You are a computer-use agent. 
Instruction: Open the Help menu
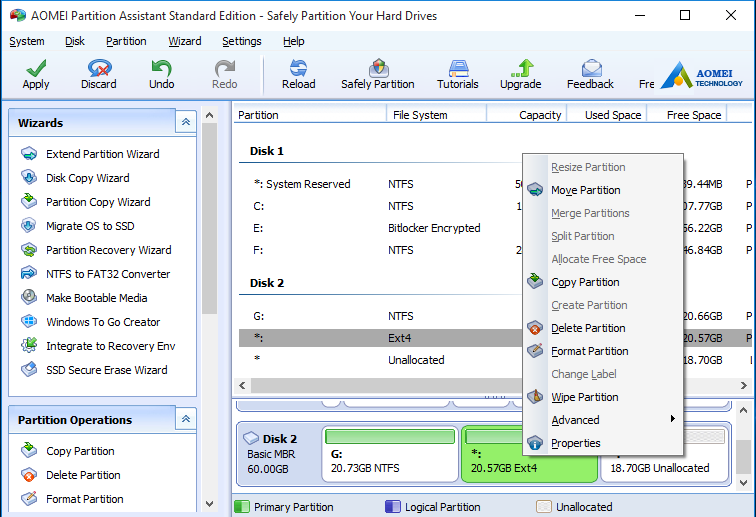tap(294, 41)
